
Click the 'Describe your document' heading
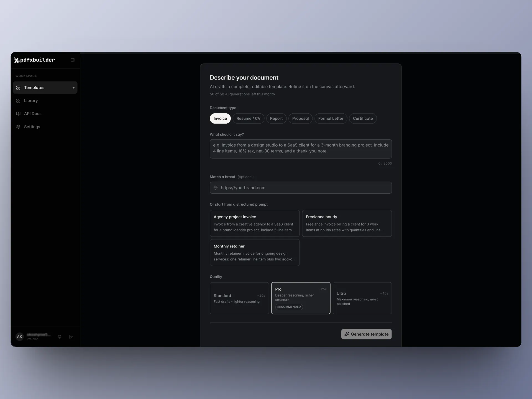[x=244, y=78]
